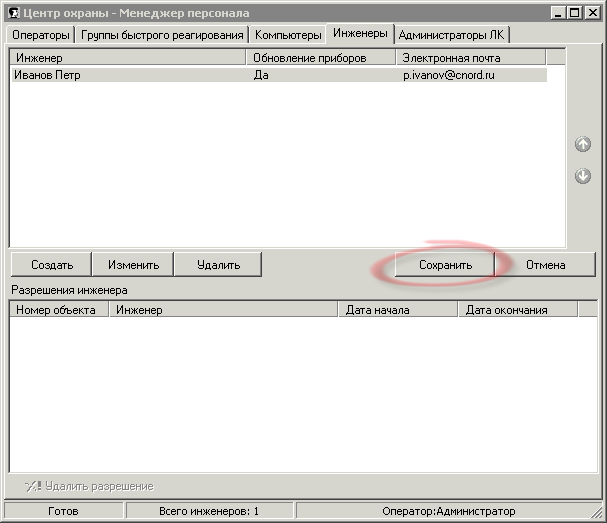The width and height of the screenshot is (607, 523).
Task: Sort by Электронная почта column header
Action: [471, 58]
